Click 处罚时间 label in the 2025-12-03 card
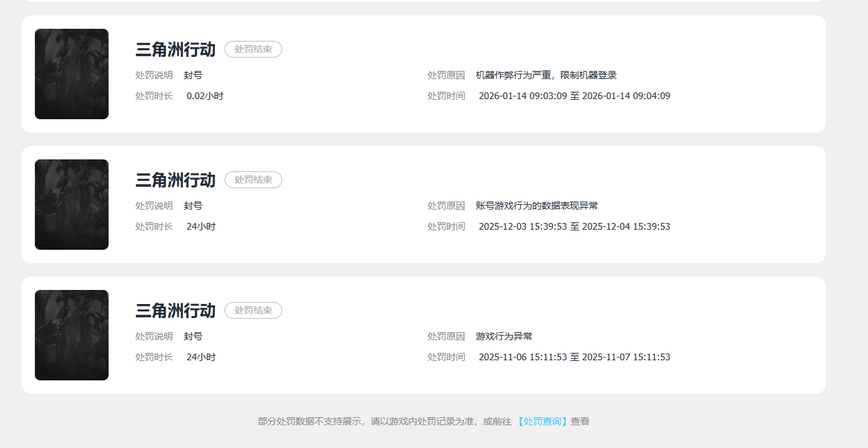The width and height of the screenshot is (868, 448). click(x=446, y=226)
